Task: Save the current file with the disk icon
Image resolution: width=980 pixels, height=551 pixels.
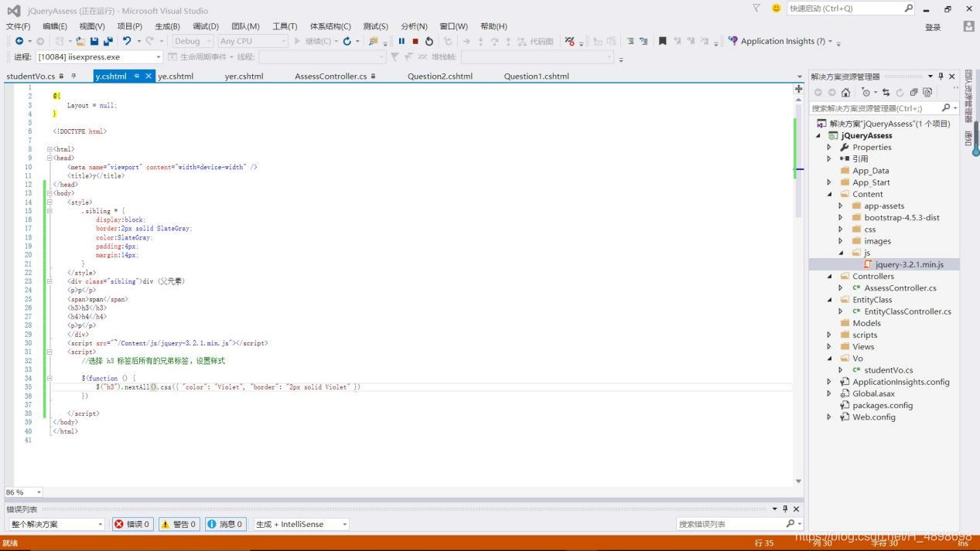Action: click(x=94, y=41)
